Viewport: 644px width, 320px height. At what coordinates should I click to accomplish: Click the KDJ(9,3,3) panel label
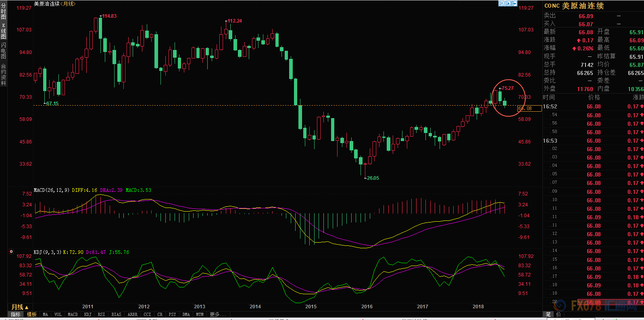pyautogui.click(x=48, y=252)
